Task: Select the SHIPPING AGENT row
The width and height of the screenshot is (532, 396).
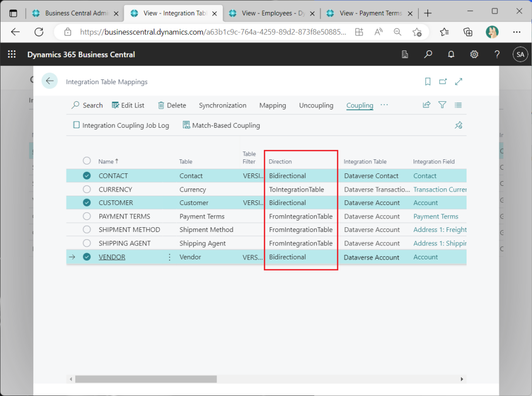Action: click(x=87, y=243)
